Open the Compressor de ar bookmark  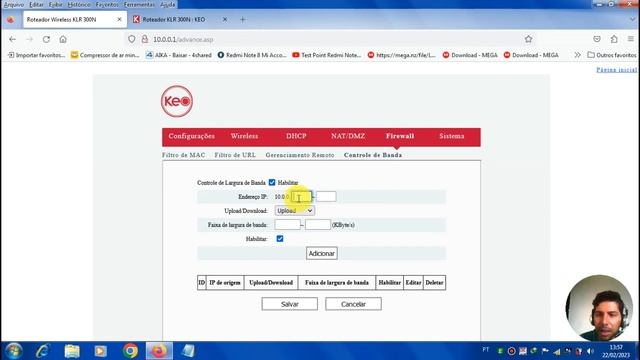(105, 55)
